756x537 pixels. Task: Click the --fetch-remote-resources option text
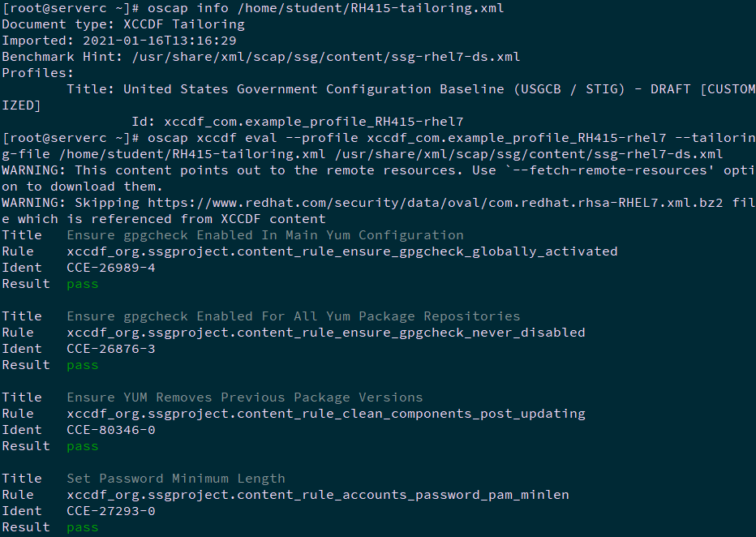click(609, 170)
